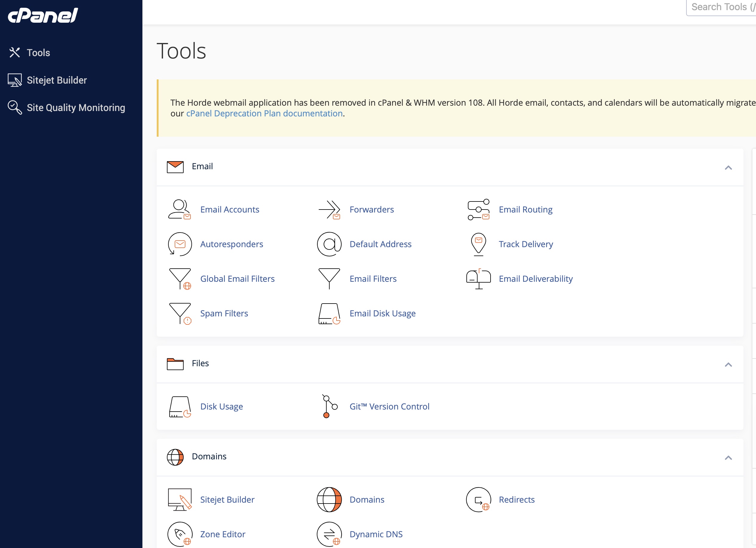The width and height of the screenshot is (756, 548).
Task: Open the Sitejet Builder link under Domains
Action: (227, 500)
